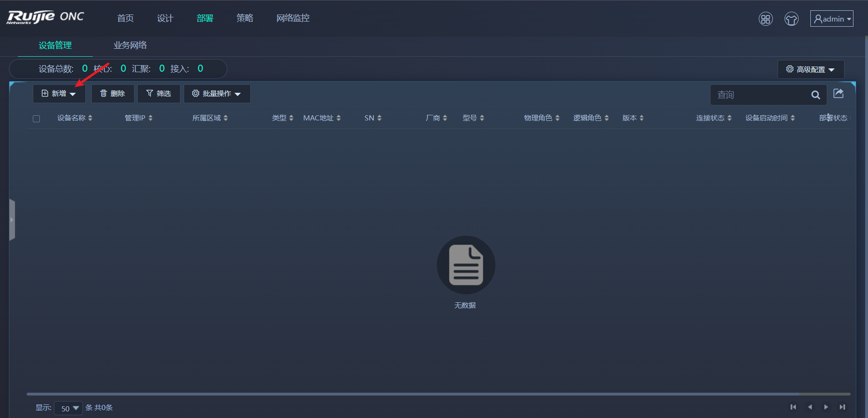Open the 高级配置 dropdown
The width and height of the screenshot is (868, 418).
(x=811, y=69)
